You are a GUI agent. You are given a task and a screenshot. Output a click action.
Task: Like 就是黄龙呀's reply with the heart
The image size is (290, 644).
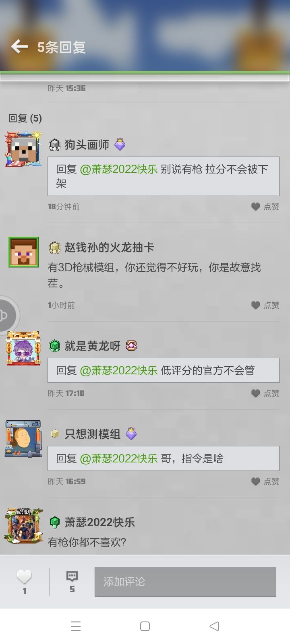pyautogui.click(x=255, y=393)
